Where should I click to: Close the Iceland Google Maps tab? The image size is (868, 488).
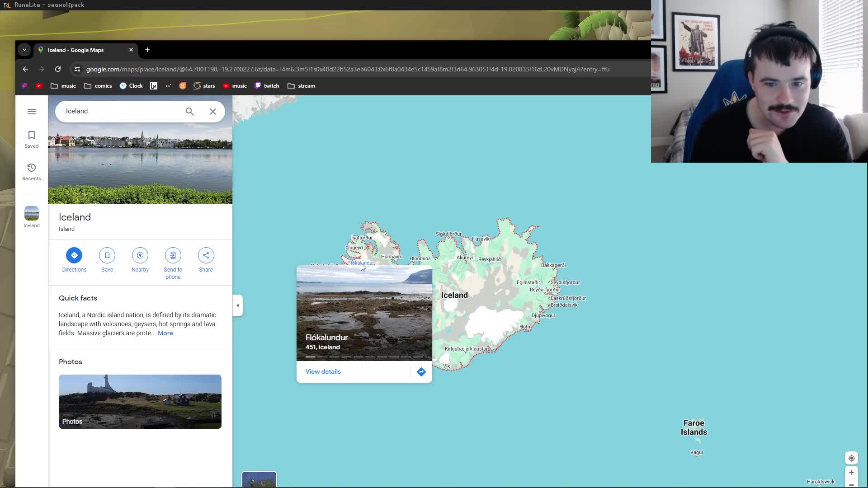click(131, 50)
